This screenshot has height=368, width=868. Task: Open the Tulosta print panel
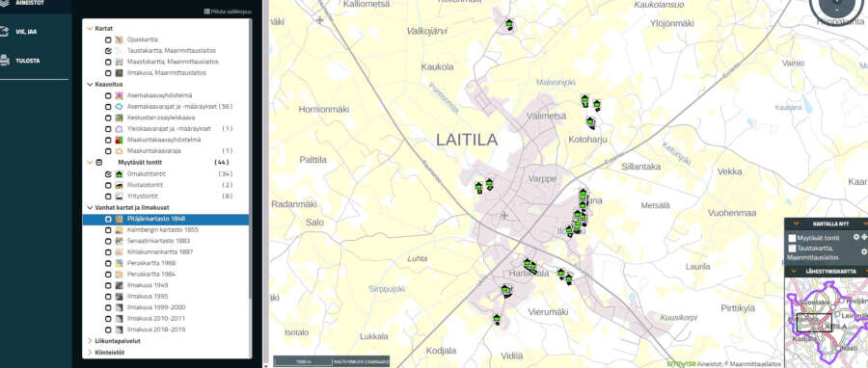click(x=27, y=61)
